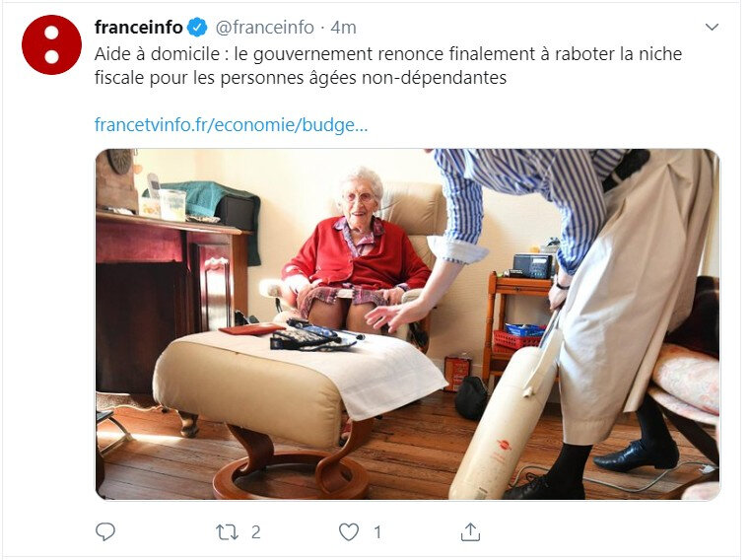Open the 4m timestamp permalink
Screen dimensions: 750x560
pos(343,28)
